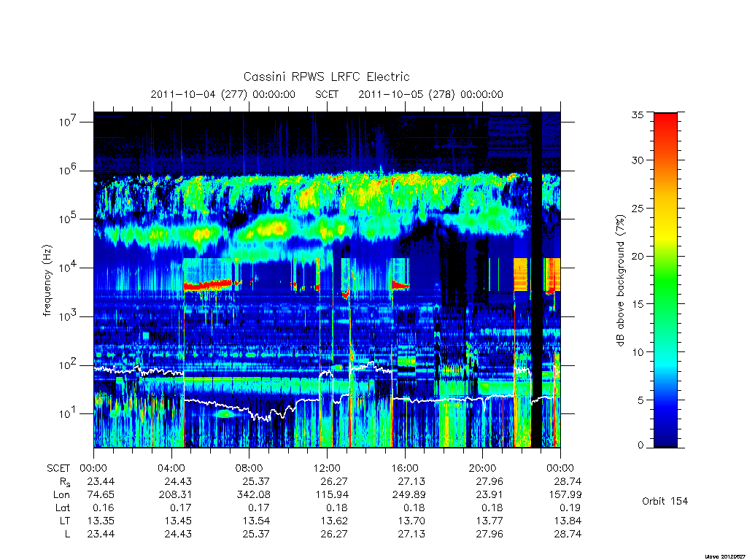The height and width of the screenshot is (560, 747).
Task: Click color scale value "10"
Action: (637, 352)
